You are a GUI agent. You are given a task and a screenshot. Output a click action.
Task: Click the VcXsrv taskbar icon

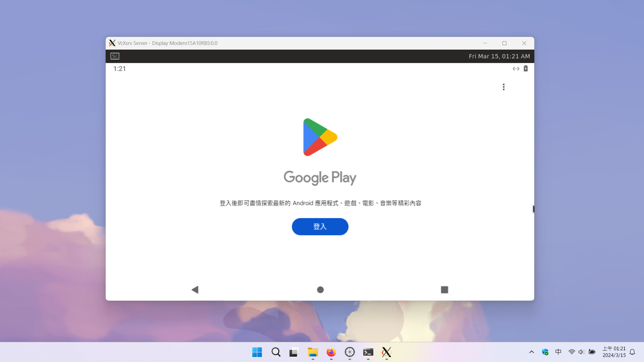point(386,352)
